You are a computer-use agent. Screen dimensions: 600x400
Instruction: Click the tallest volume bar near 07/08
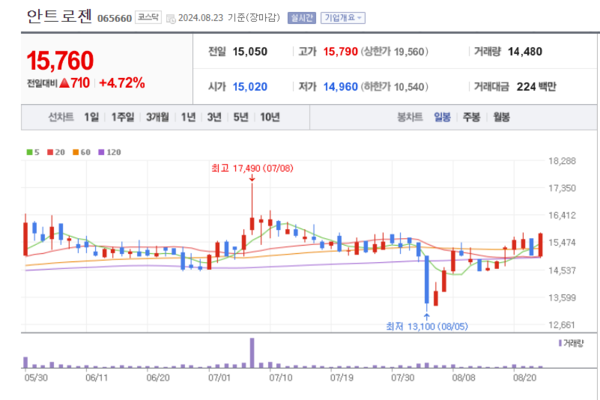(x=252, y=353)
